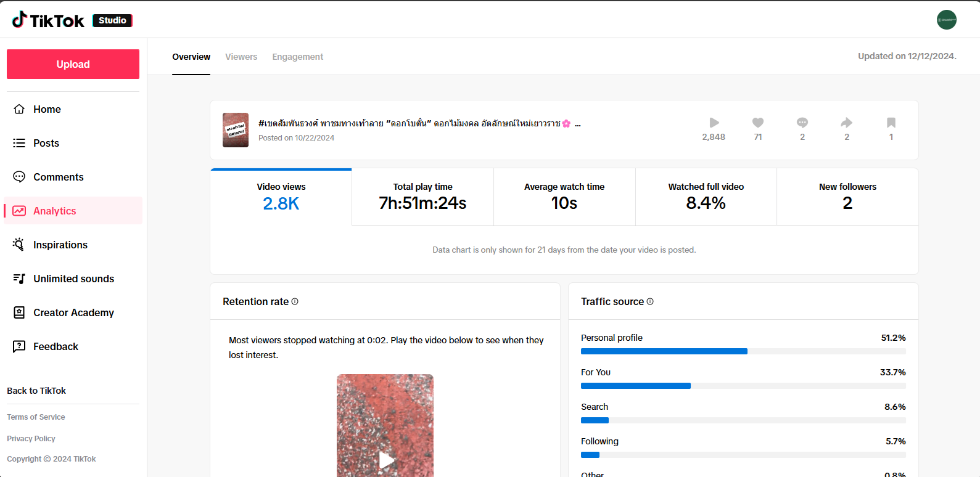Open Comments via speech bubble icon
The width and height of the screenshot is (980, 477).
coord(19,177)
